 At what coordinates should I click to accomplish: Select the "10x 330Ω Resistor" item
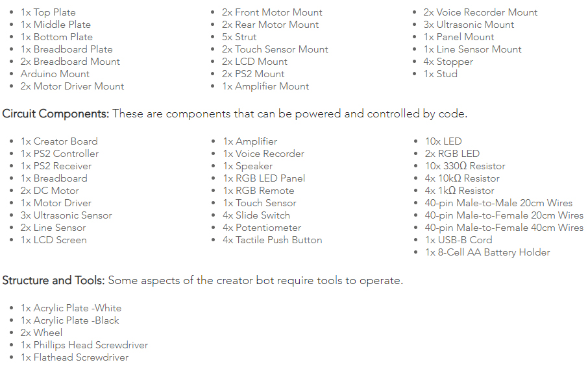[x=465, y=166]
